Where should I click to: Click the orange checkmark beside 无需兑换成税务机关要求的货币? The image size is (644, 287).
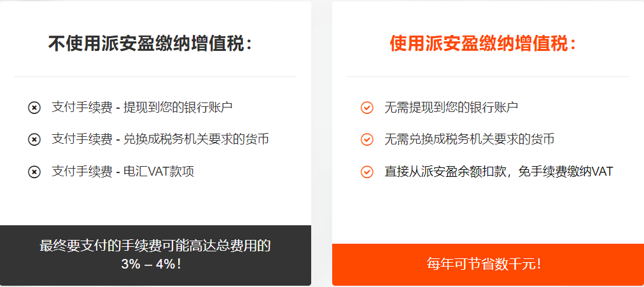point(367,139)
